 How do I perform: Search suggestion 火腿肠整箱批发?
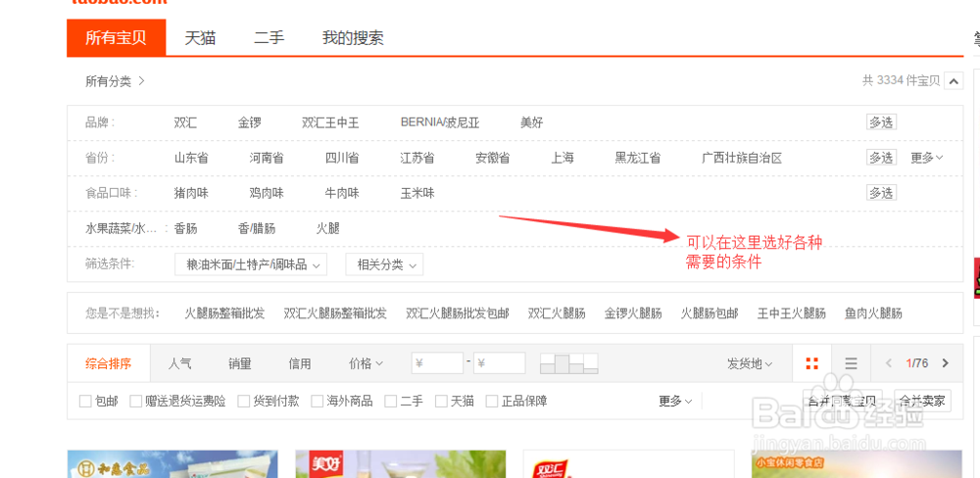tap(224, 313)
